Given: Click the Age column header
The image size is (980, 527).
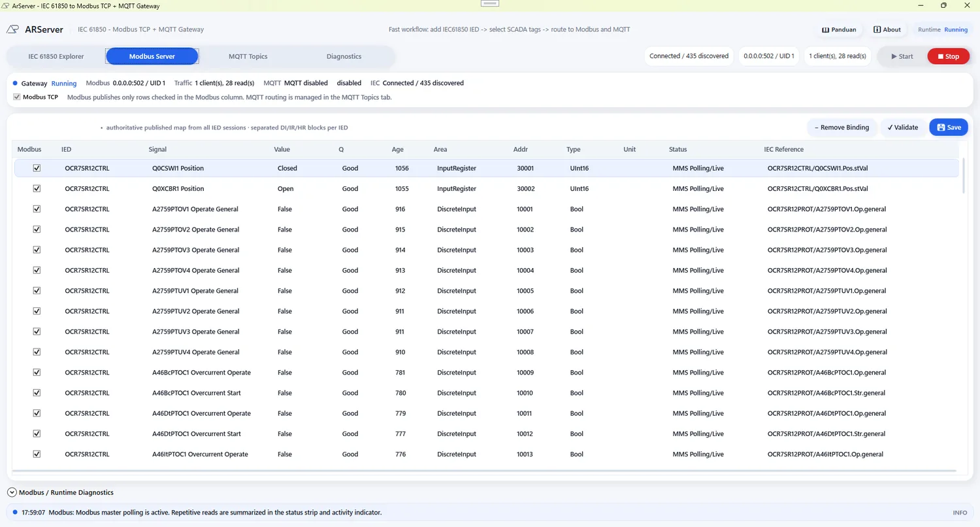Looking at the screenshot, I should coord(398,149).
